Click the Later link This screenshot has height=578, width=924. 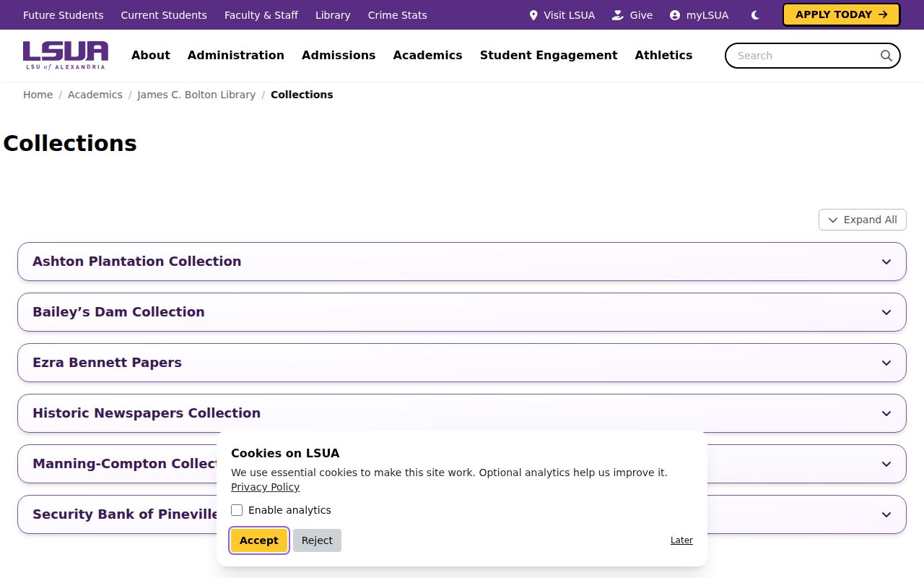click(681, 540)
